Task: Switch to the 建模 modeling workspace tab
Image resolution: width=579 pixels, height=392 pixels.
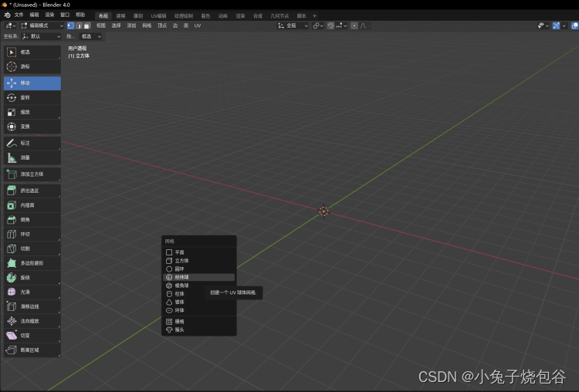Action: (x=120, y=16)
